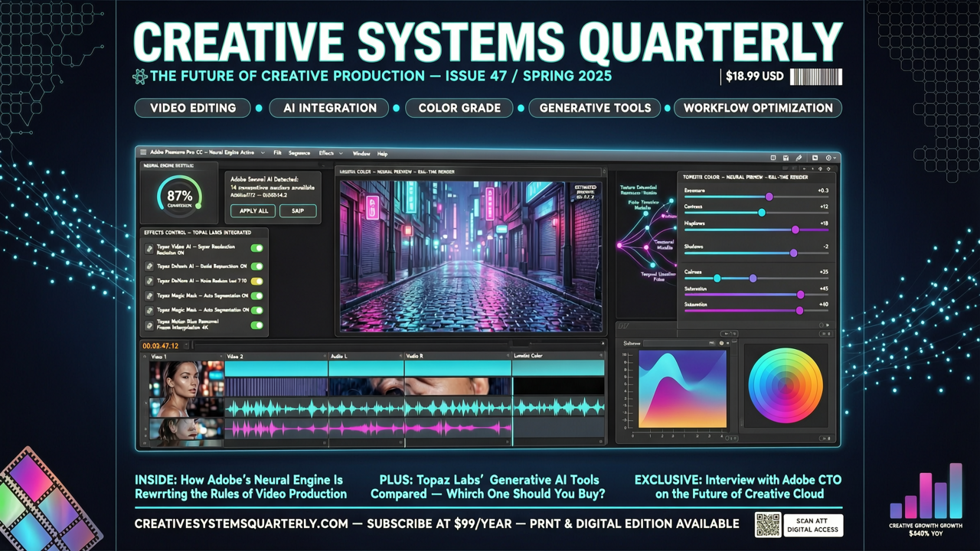980x551 pixels.
Task: Click the QR code next to Scan digital access
Action: [x=767, y=525]
